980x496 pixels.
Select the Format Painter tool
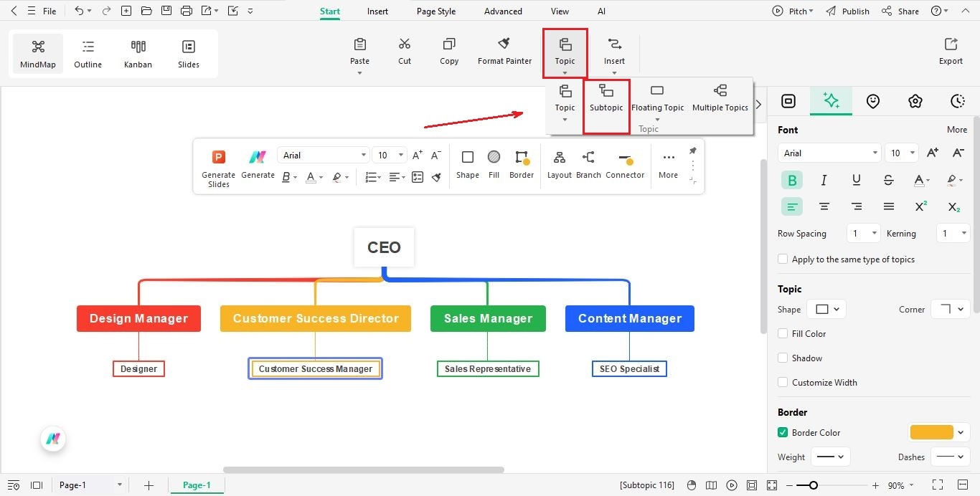[504, 50]
